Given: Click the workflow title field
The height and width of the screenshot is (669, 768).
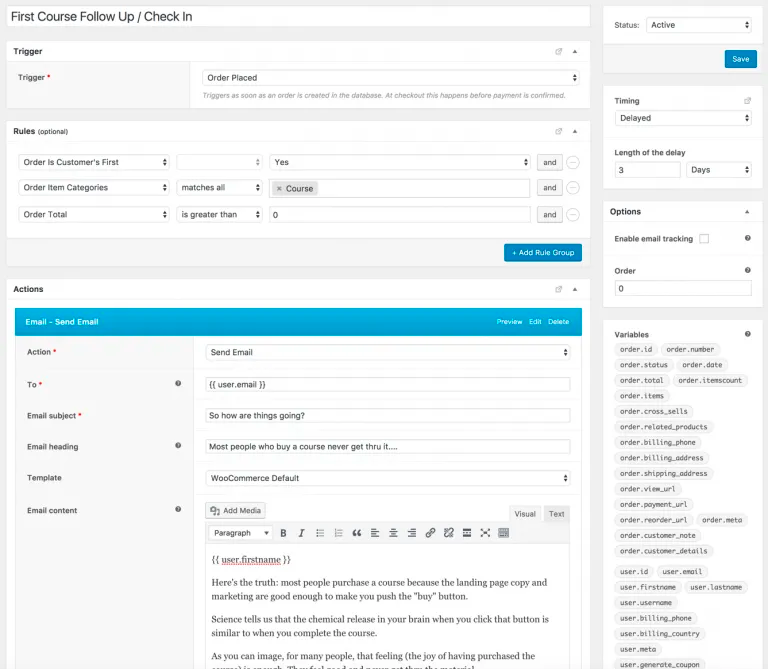Looking at the screenshot, I should 298,17.
